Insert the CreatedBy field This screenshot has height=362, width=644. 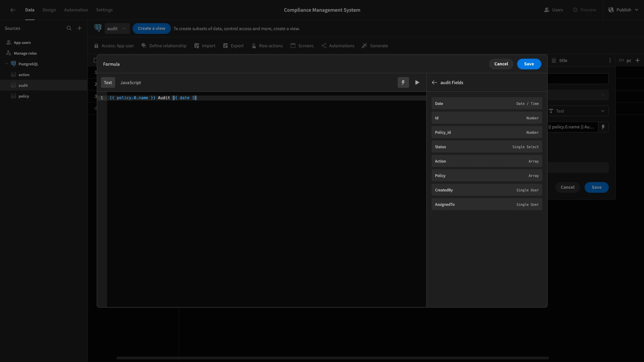487,190
